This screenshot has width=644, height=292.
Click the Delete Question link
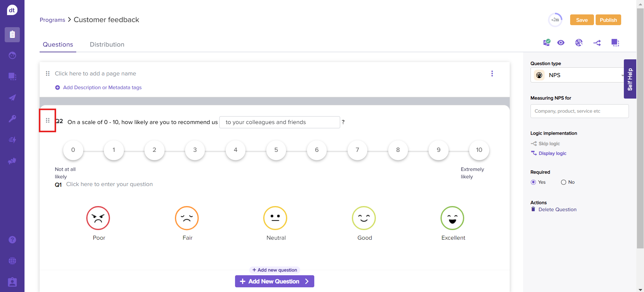[x=557, y=210]
